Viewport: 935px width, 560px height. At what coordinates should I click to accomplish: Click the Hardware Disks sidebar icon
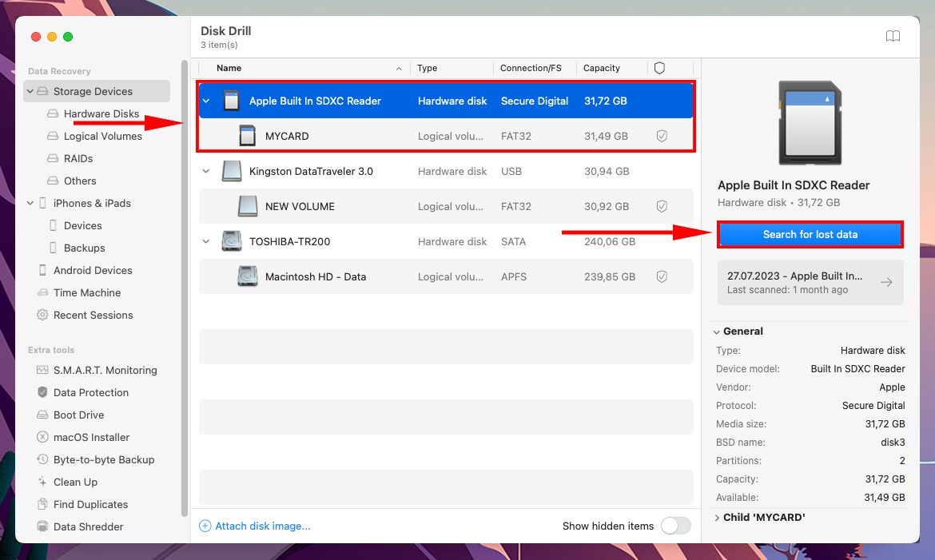click(x=53, y=113)
